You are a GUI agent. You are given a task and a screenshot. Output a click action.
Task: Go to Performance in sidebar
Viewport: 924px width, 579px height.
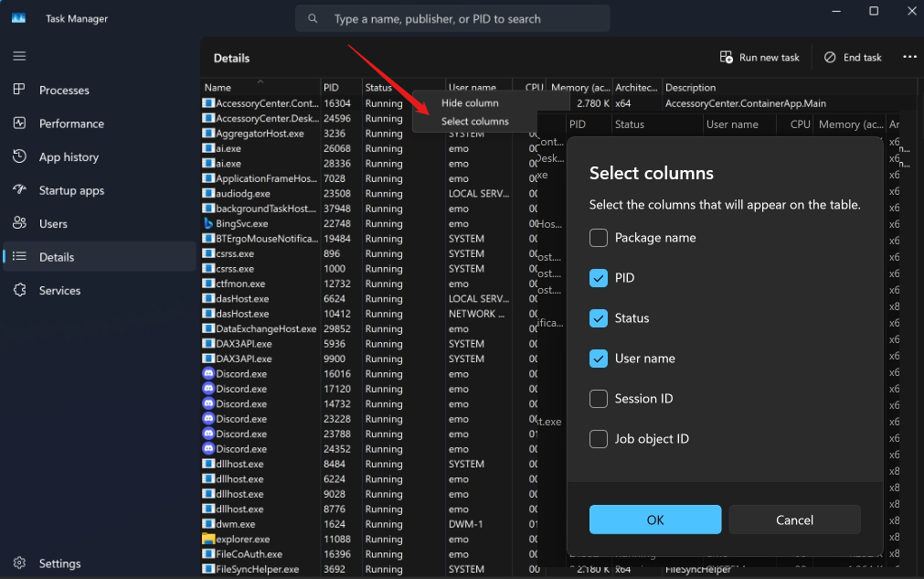coord(71,123)
